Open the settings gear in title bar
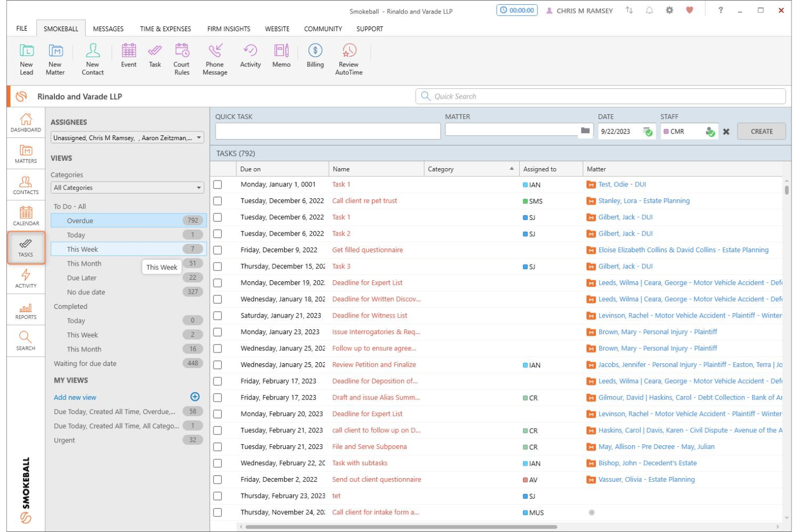798x532 pixels. [x=669, y=10]
